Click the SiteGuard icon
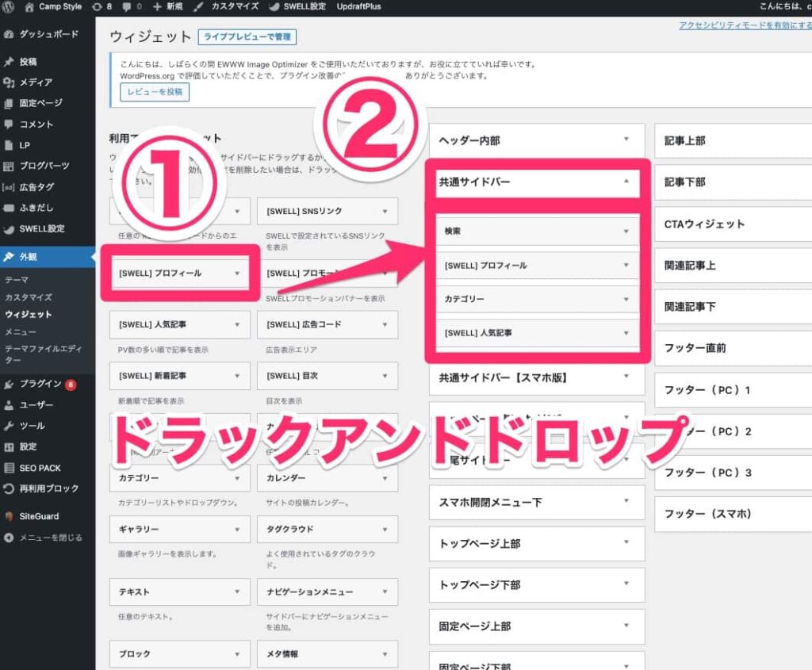812x670 pixels. pyautogui.click(x=9, y=516)
